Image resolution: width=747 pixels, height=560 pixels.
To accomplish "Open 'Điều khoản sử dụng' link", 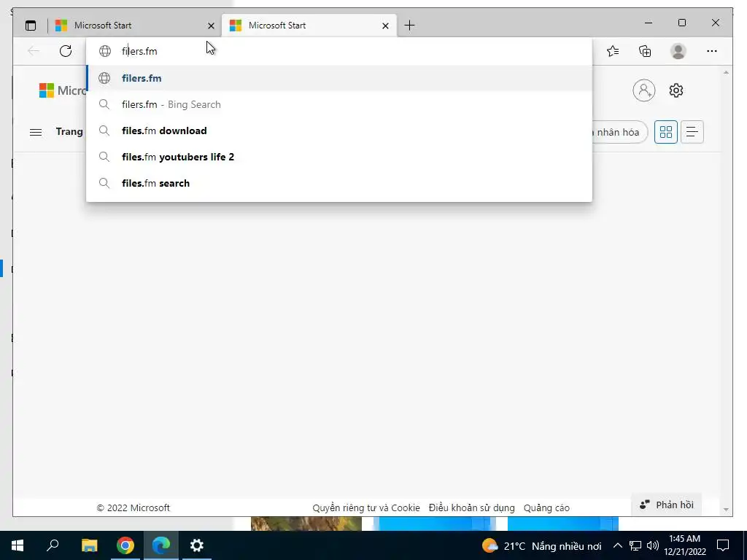I will tap(472, 507).
